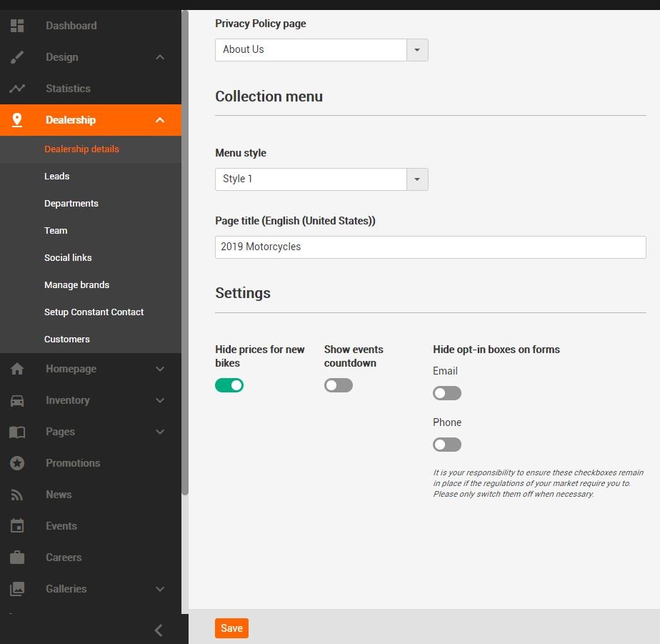Screen dimensions: 660x644
Task: Toggle Email opt-in box hiding
Action: coord(446,393)
